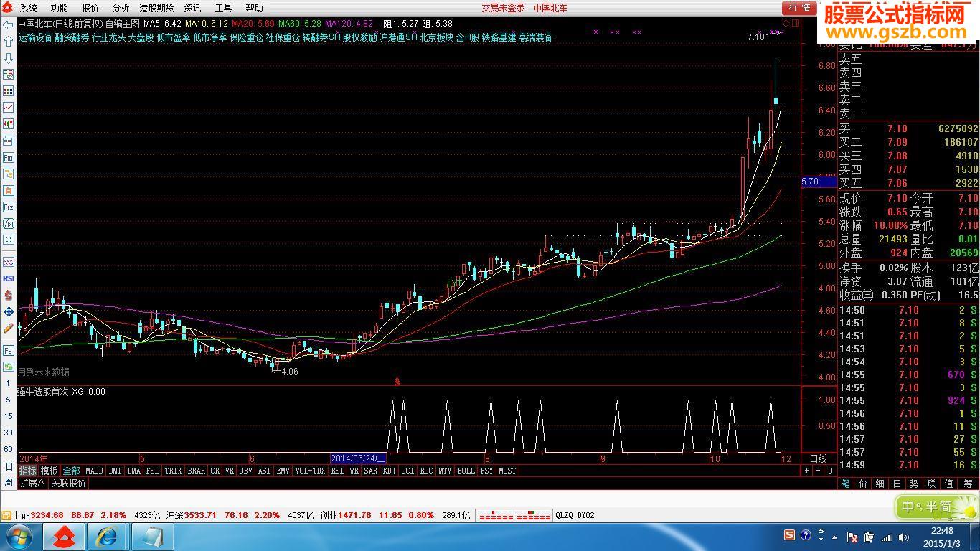Click the 2014/06/24 date marker
980x551 pixels.
[358, 458]
